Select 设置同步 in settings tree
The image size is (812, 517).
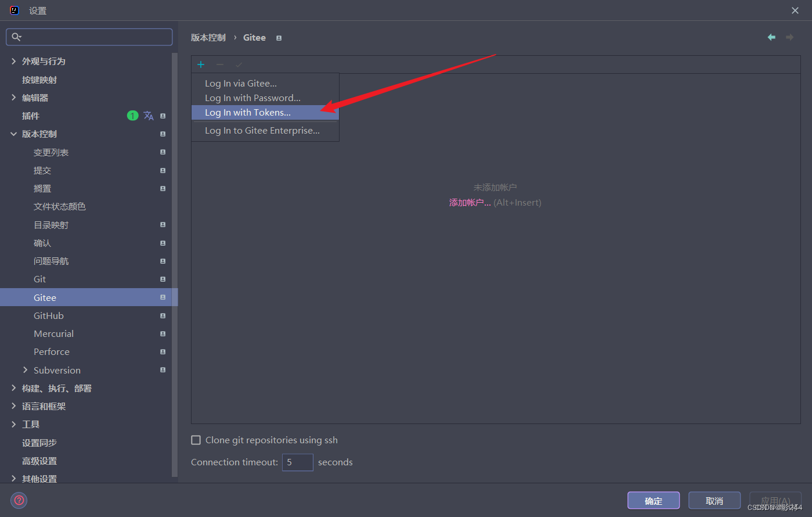point(39,443)
